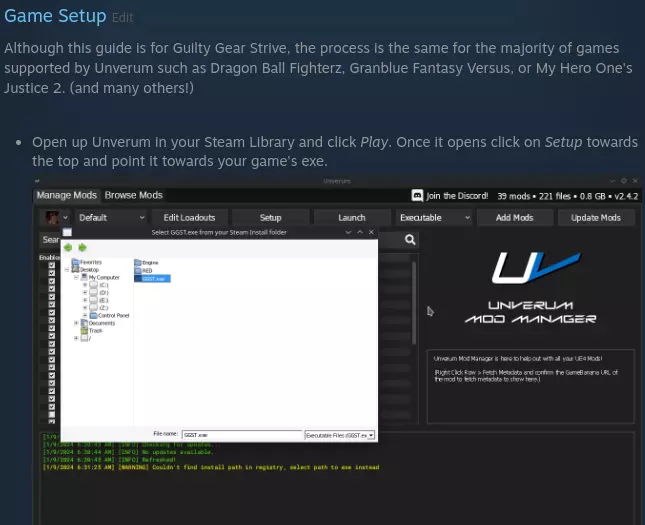Click the magnifying glass search icon

[x=410, y=239]
